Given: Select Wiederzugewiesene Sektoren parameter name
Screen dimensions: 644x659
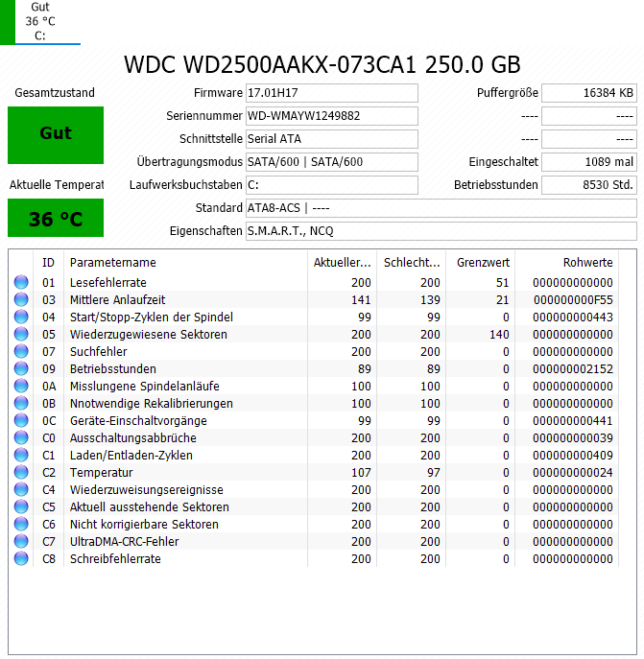Looking at the screenshot, I should [149, 334].
